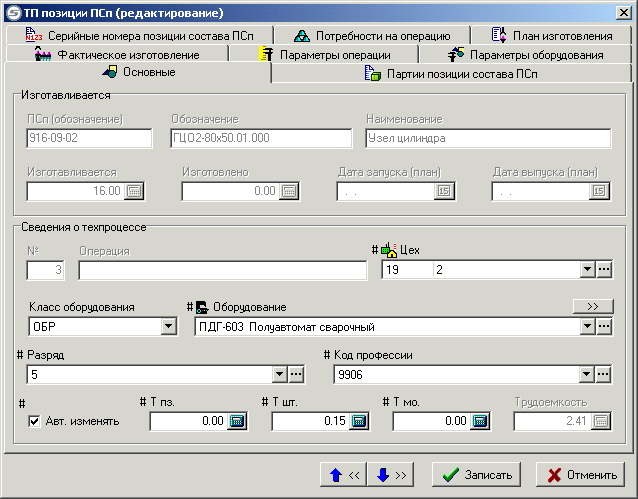Go to previous record with up arrow
The width and height of the screenshot is (638, 499).
[345, 475]
